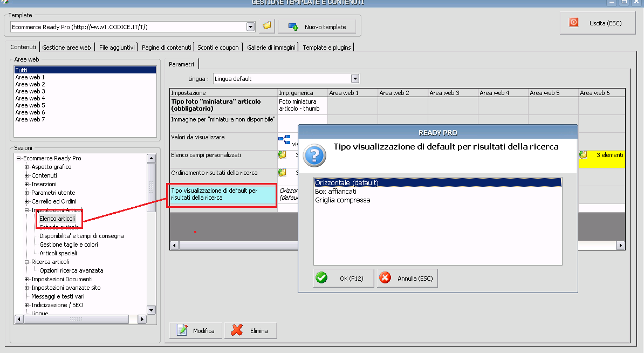Open the Lingua dropdown arrow
This screenshot has width=644, height=353.
(355, 78)
